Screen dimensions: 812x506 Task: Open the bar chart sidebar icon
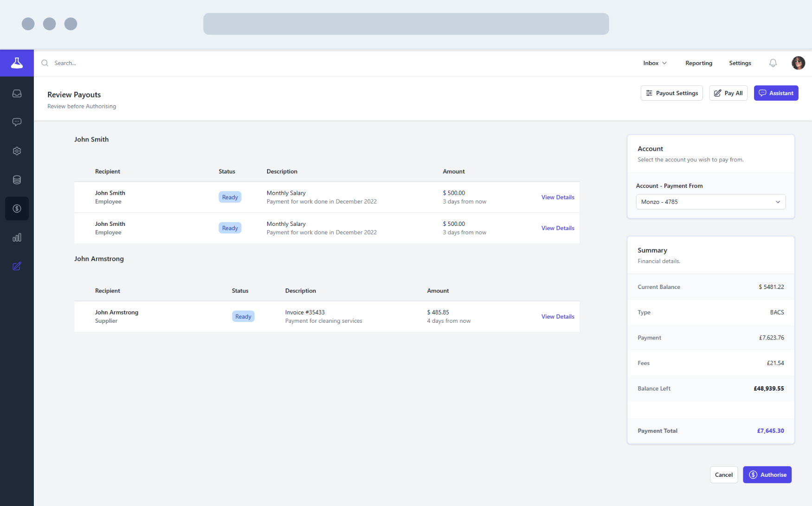click(17, 237)
